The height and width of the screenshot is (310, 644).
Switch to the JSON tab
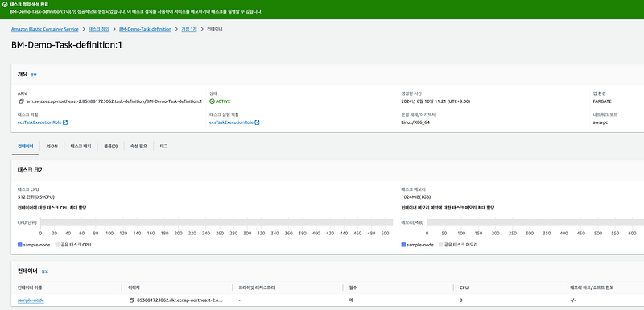click(52, 147)
